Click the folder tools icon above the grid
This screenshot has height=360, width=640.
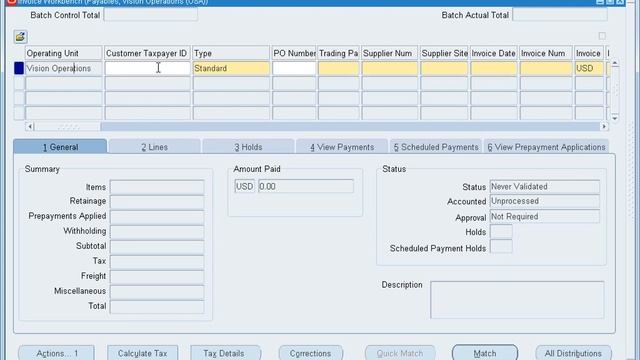tap(20, 37)
